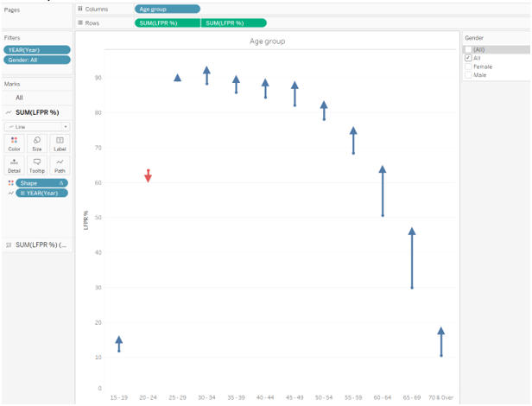Click the red down arrow mark at 20 - 24
Viewport: 532px width, 406px height.
tap(148, 176)
